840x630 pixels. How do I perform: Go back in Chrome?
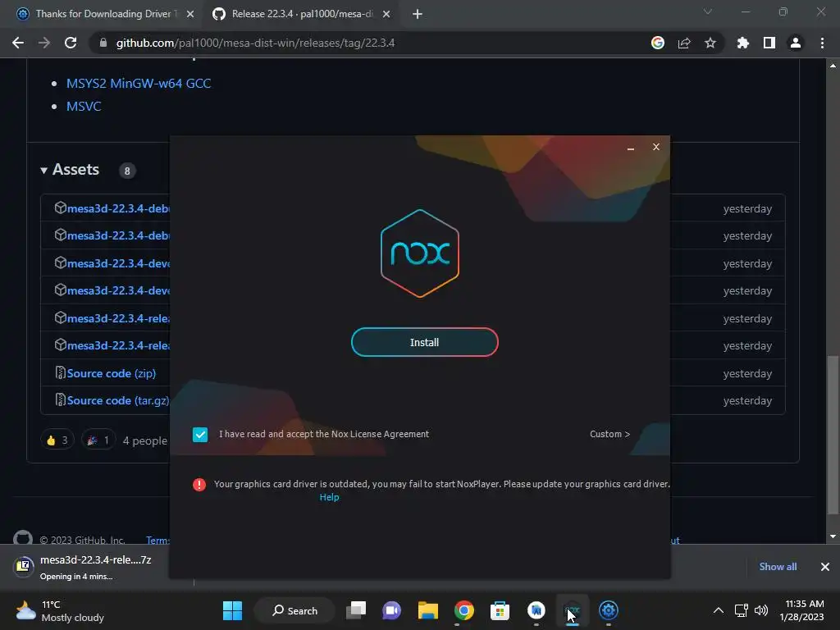(18, 43)
